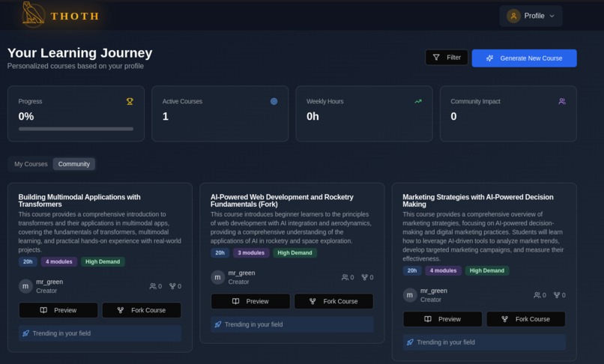Click mr_green creator name on Marketing card

tap(434, 291)
